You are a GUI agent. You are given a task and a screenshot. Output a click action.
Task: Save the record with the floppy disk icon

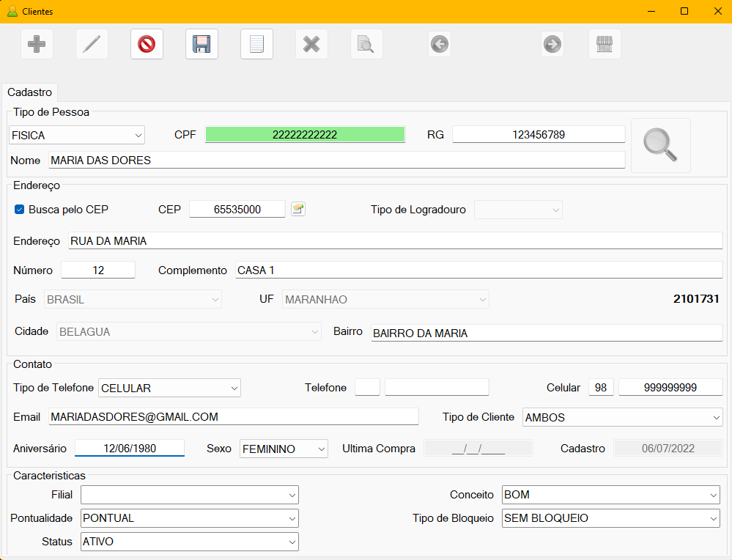tap(202, 44)
